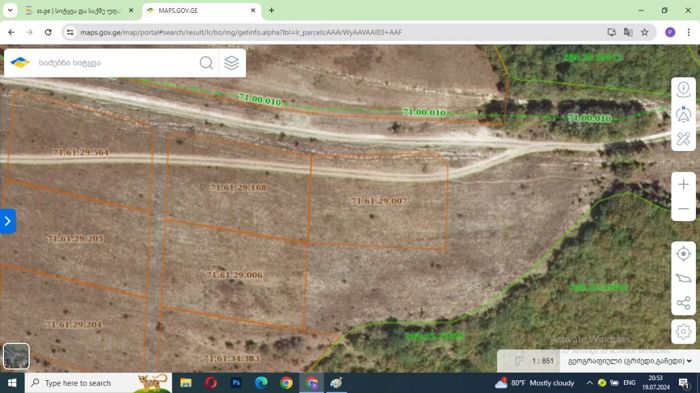Select parcel label 71.61.29.204
The image size is (700, 393).
pyautogui.click(x=74, y=324)
